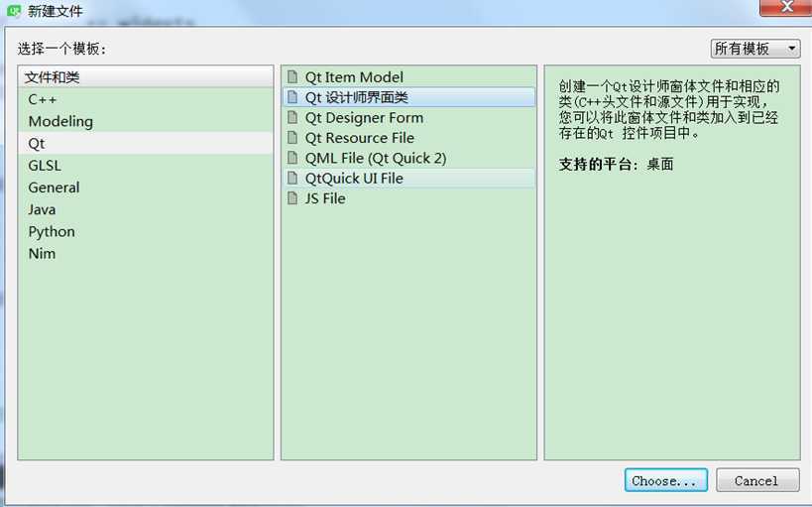This screenshot has width=812, height=507.
Task: Click the QtQuick UI File icon
Action: [x=292, y=178]
